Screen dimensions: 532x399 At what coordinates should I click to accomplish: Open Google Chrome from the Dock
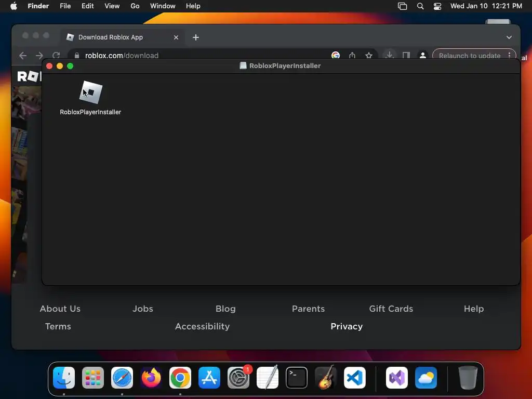pyautogui.click(x=180, y=378)
